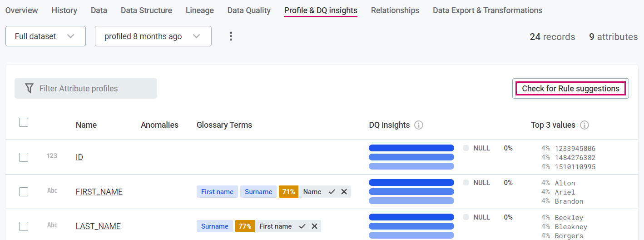Click the DQ insights info icon
Screen dimensions: 644x240
click(419, 125)
